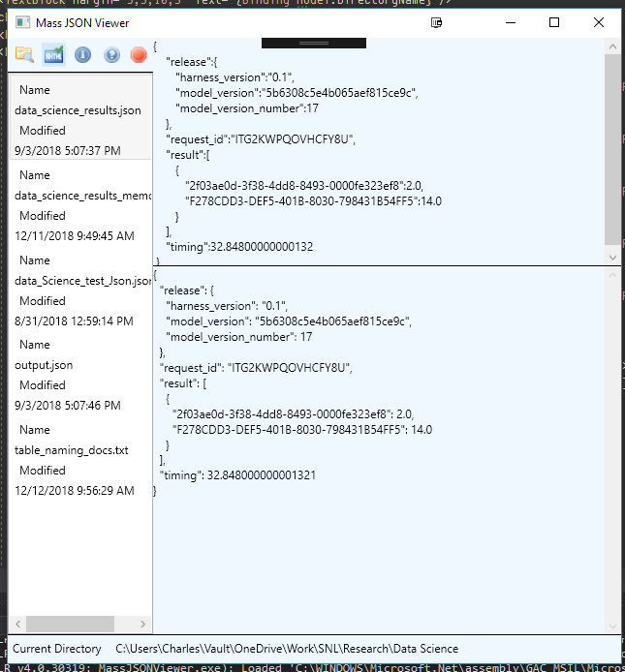625x672 pixels.
Task: Click lower JSON pane scroll down arrow
Action: pyautogui.click(x=612, y=626)
